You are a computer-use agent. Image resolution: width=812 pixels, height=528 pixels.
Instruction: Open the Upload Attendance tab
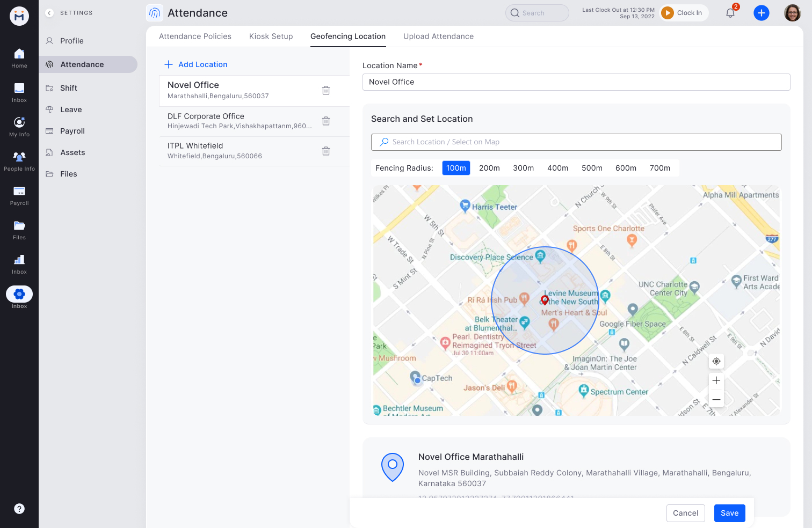click(x=438, y=36)
